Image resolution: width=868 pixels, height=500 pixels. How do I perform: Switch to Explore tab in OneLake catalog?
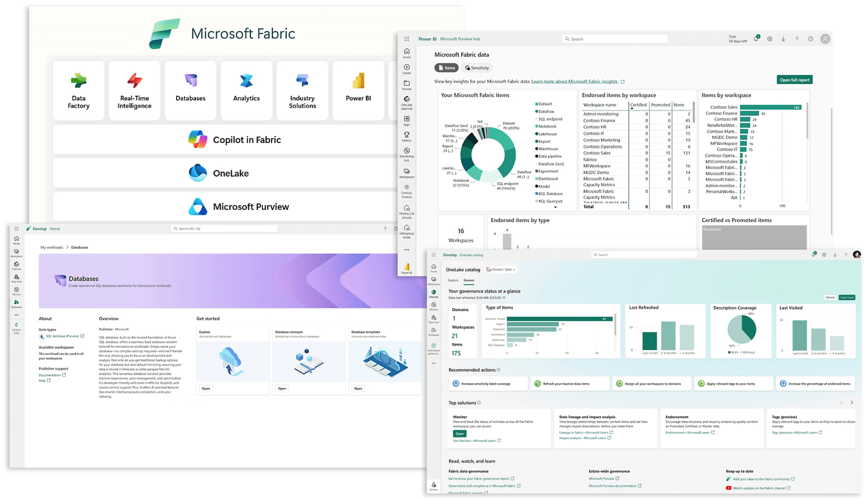coord(453,280)
